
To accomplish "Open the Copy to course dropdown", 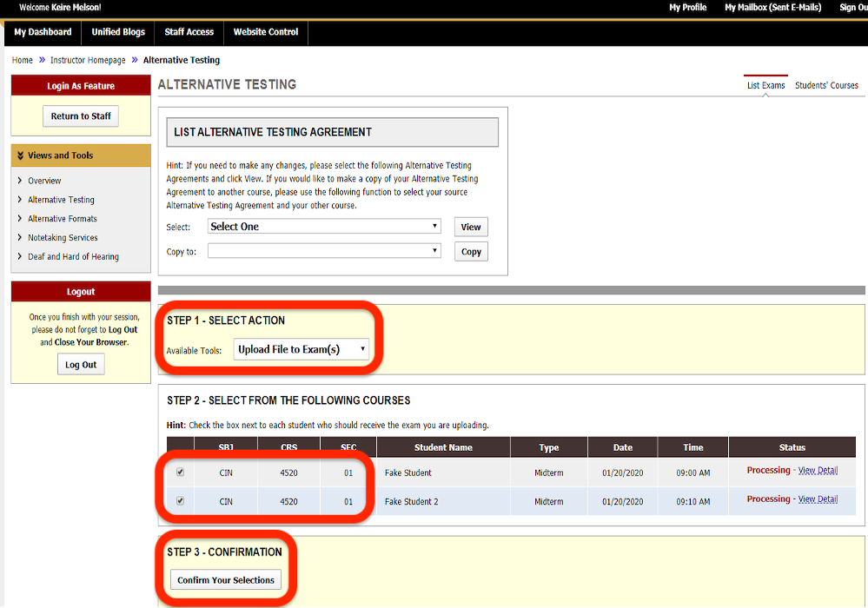I will coord(323,251).
